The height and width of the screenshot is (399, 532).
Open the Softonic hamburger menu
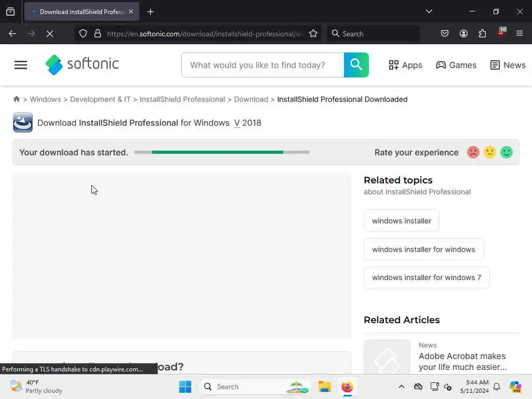pyautogui.click(x=21, y=65)
